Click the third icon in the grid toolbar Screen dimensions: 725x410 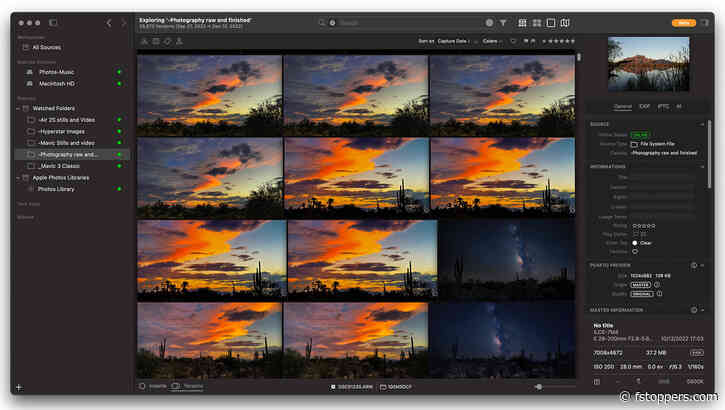[167, 42]
